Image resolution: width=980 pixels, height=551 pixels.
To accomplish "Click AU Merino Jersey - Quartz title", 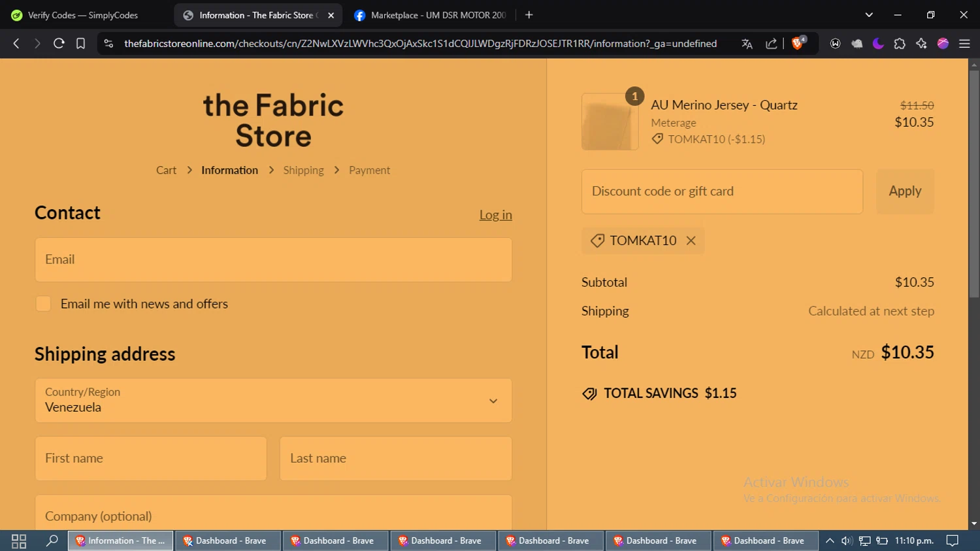I will (724, 105).
